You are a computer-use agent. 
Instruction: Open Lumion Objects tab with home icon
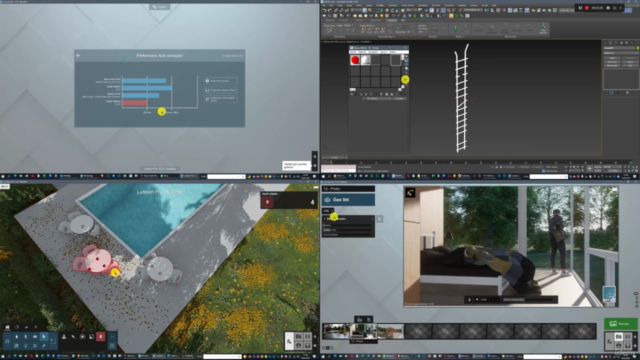coord(7,327)
